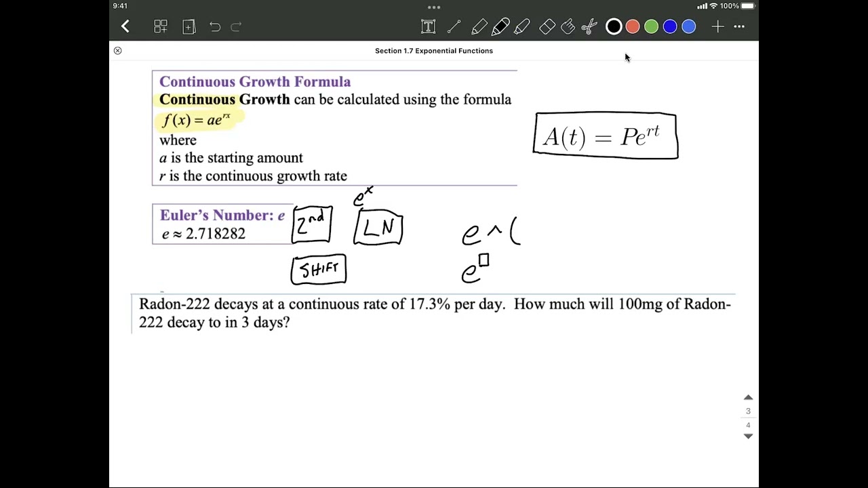
Task: Tap the "Euler's Number: e" heading
Action: [222, 215]
